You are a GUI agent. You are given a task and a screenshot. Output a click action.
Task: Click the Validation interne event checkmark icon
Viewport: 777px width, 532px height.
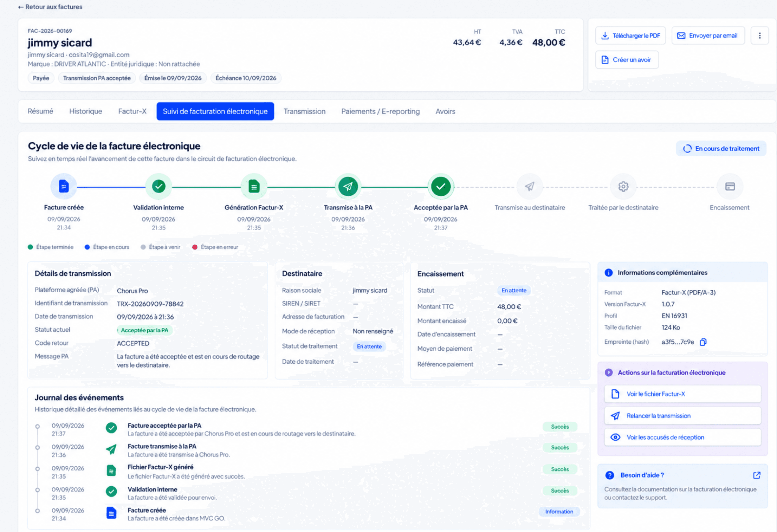(111, 491)
